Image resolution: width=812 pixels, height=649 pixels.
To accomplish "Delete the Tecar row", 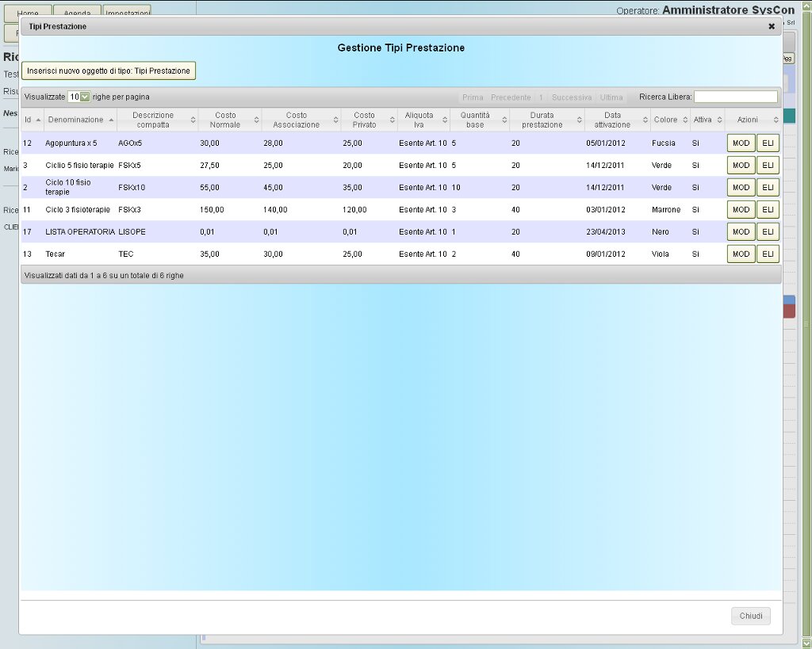I will [x=768, y=254].
